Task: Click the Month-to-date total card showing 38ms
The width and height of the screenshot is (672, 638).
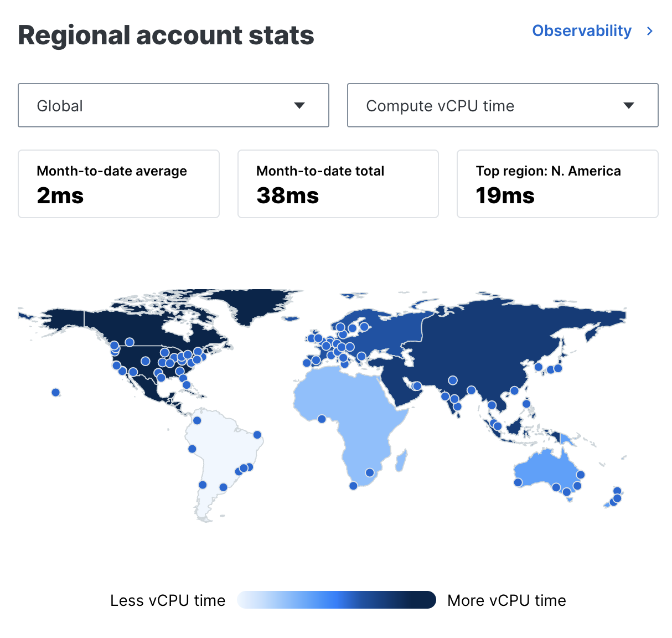Action: coord(338,184)
